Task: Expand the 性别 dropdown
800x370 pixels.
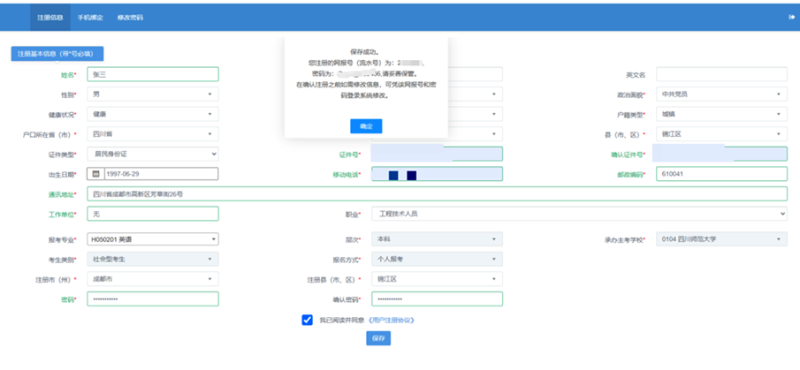Action: 153,94
